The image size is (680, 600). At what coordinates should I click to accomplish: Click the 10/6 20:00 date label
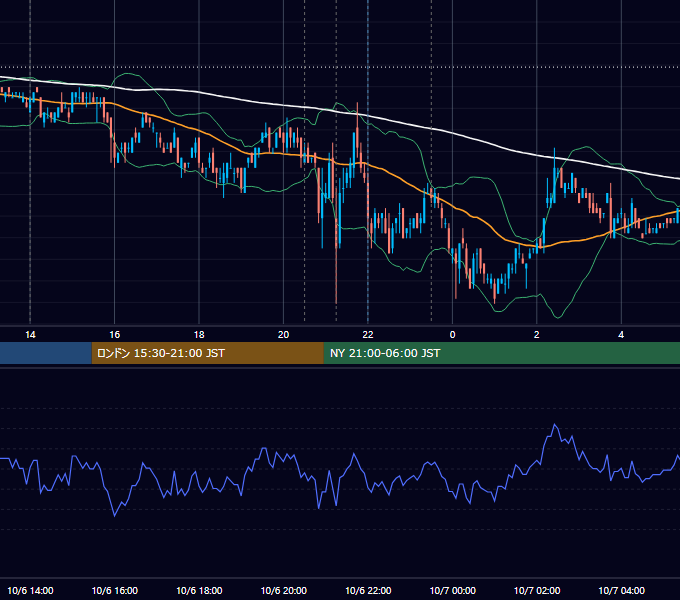[x=284, y=590]
